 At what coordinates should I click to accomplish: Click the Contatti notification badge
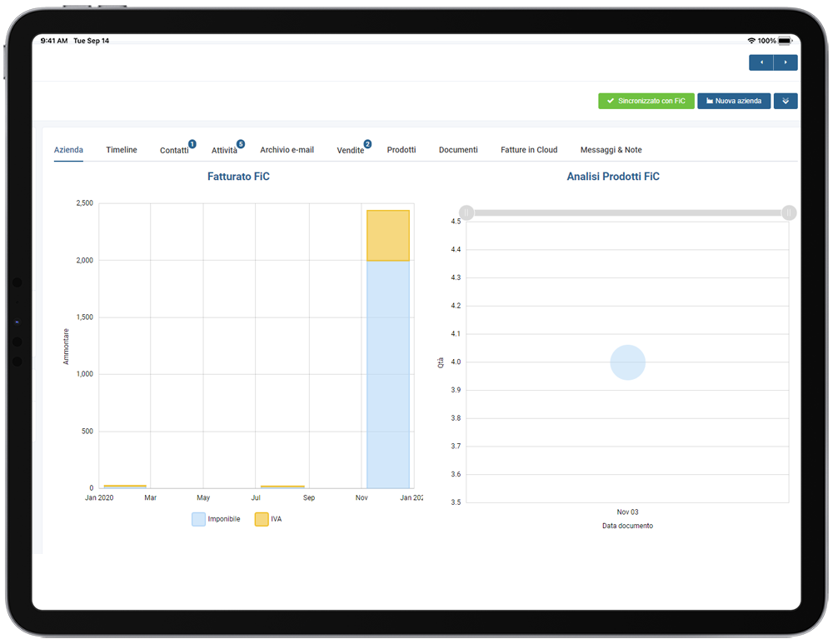pos(192,144)
